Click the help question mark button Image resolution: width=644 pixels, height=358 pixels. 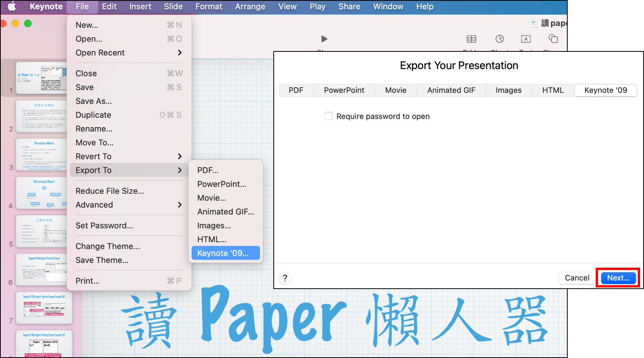(x=285, y=278)
